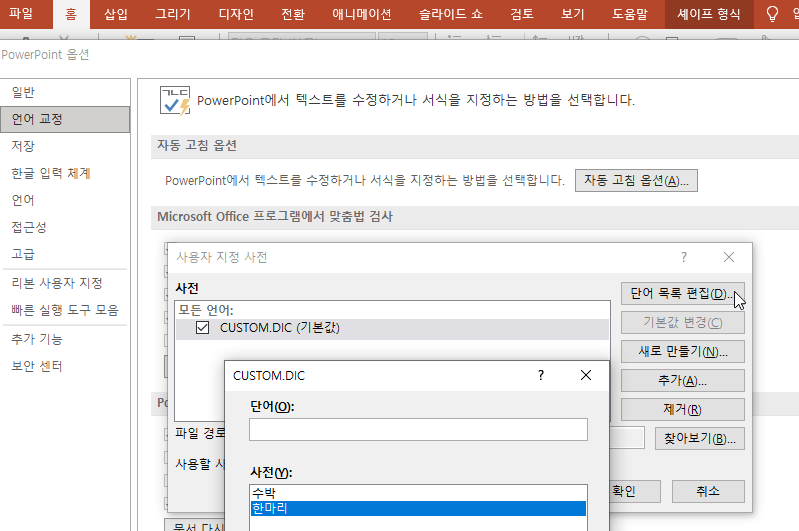Open 보안 센터 options category
This screenshot has height=531, width=799.
tap(65, 366)
